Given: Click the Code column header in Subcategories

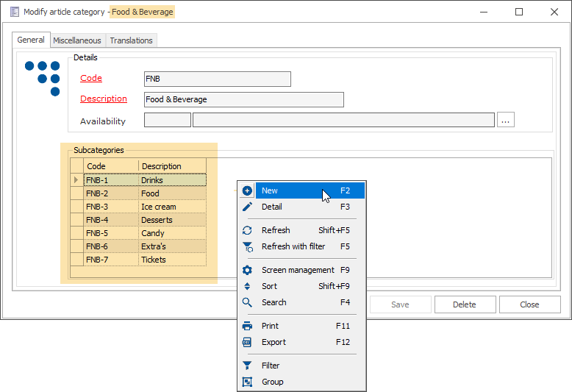Looking at the screenshot, I should (111, 166).
